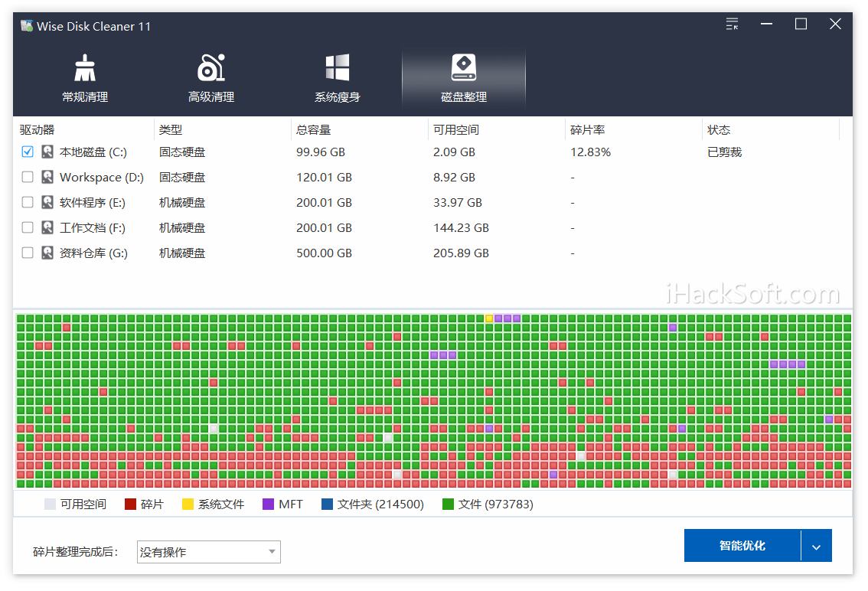Open the title bar menu icon
868x591 pixels.
coord(732,24)
